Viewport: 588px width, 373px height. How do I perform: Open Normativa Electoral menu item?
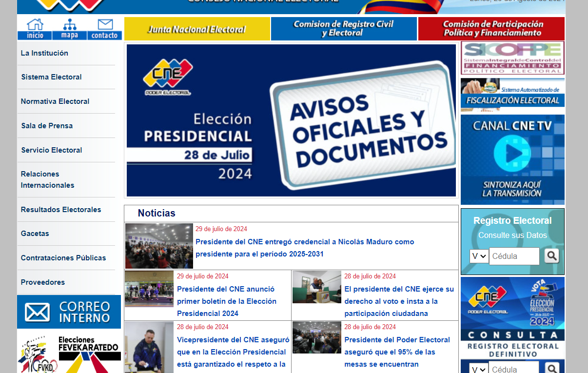(55, 101)
